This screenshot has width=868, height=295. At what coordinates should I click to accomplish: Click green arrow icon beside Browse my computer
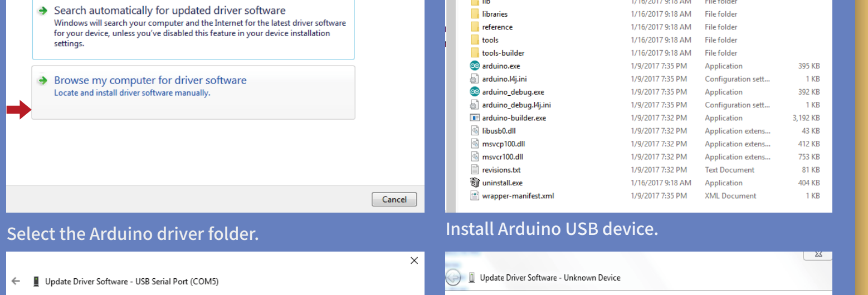(43, 81)
